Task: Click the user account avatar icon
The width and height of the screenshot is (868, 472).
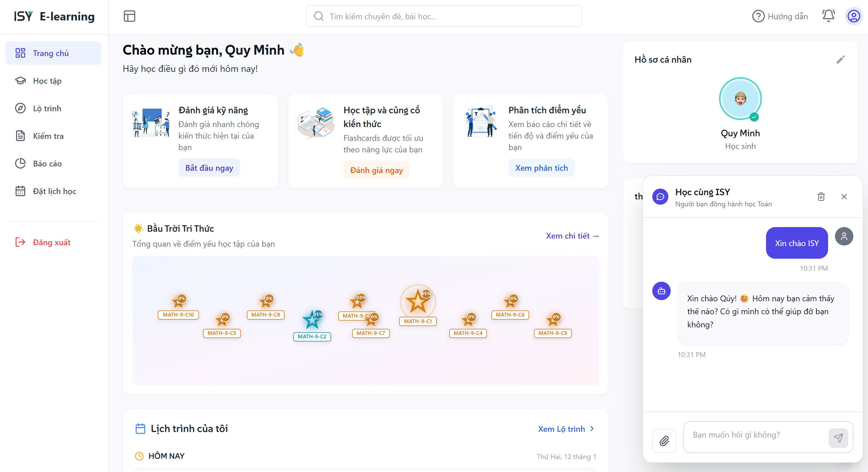Action: click(854, 16)
